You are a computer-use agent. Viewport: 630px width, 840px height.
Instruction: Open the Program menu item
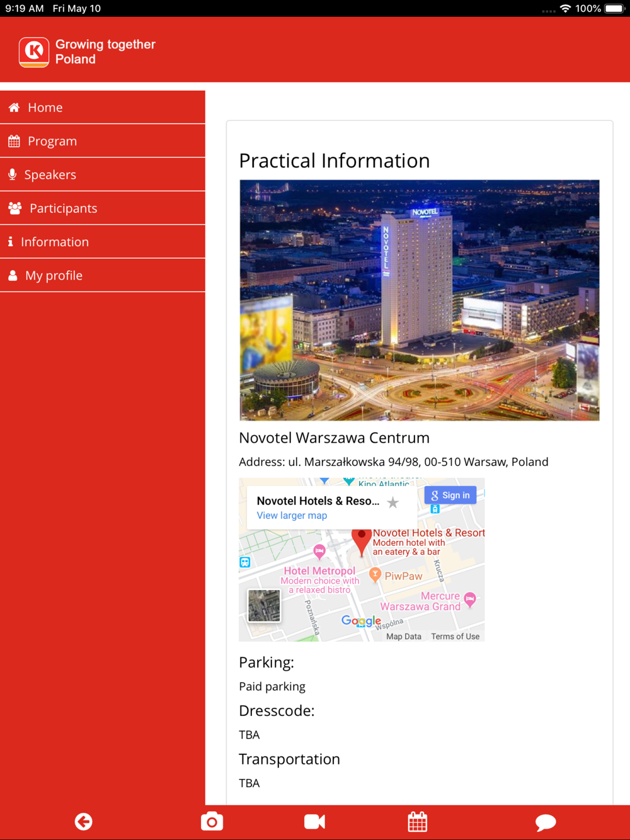coord(103,141)
